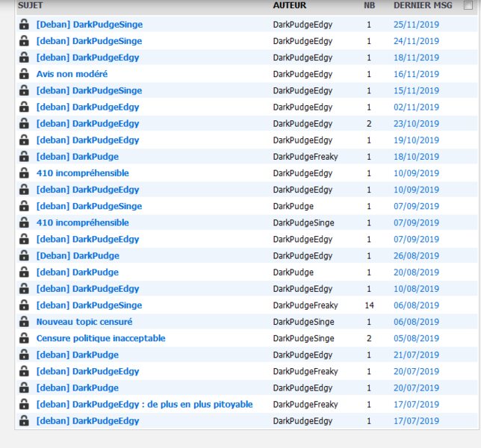Click author DarkPudge on the 20/08/2019 row
This screenshot has width=481, height=448.
point(294,273)
